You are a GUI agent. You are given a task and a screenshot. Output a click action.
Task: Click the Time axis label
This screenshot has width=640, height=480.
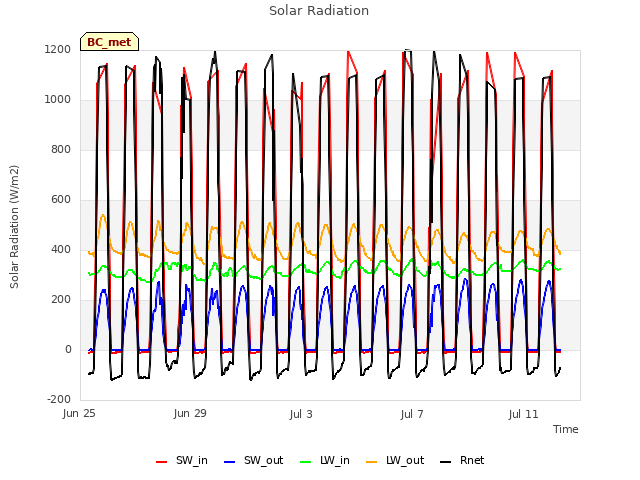point(566,429)
